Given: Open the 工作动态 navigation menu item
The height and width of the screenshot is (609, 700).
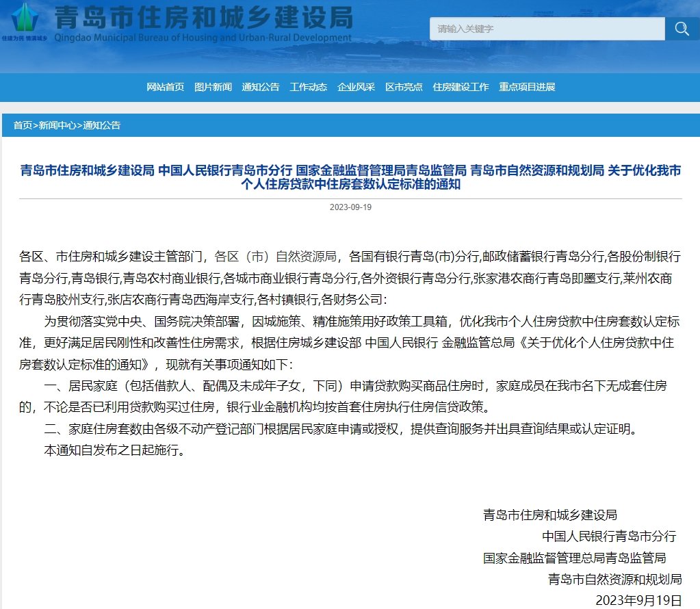Looking at the screenshot, I should pos(308,87).
